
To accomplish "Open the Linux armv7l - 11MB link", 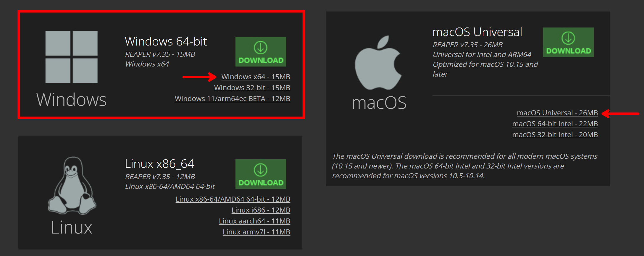I will tap(256, 232).
